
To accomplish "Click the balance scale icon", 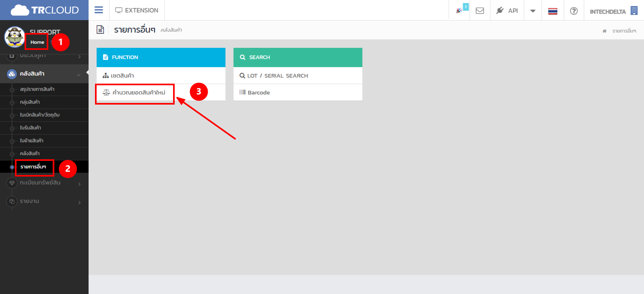I will pos(106,93).
